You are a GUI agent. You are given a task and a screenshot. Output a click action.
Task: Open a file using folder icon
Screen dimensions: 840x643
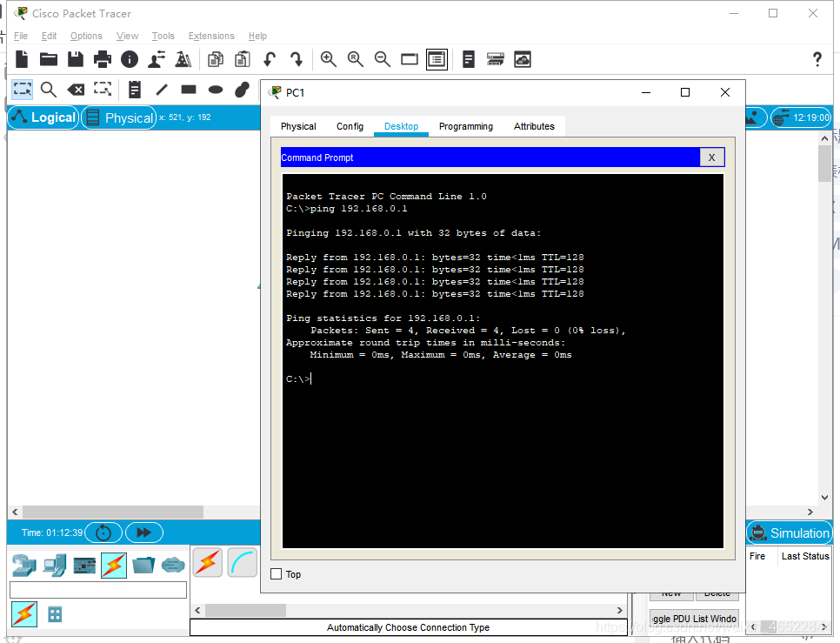click(x=49, y=59)
